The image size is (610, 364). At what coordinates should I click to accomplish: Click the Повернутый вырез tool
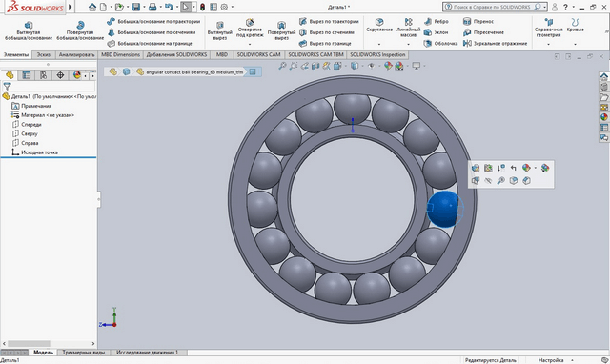pyautogui.click(x=281, y=30)
